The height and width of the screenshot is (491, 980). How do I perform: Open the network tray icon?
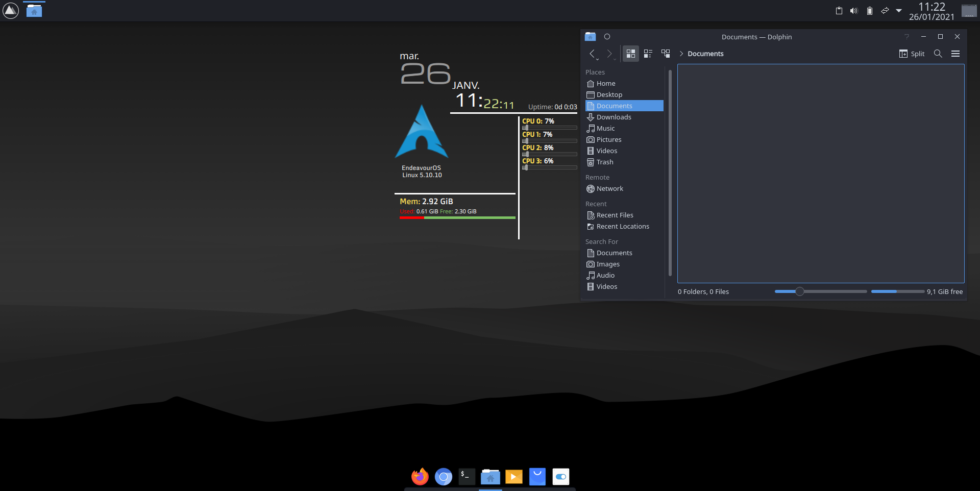pyautogui.click(x=885, y=11)
